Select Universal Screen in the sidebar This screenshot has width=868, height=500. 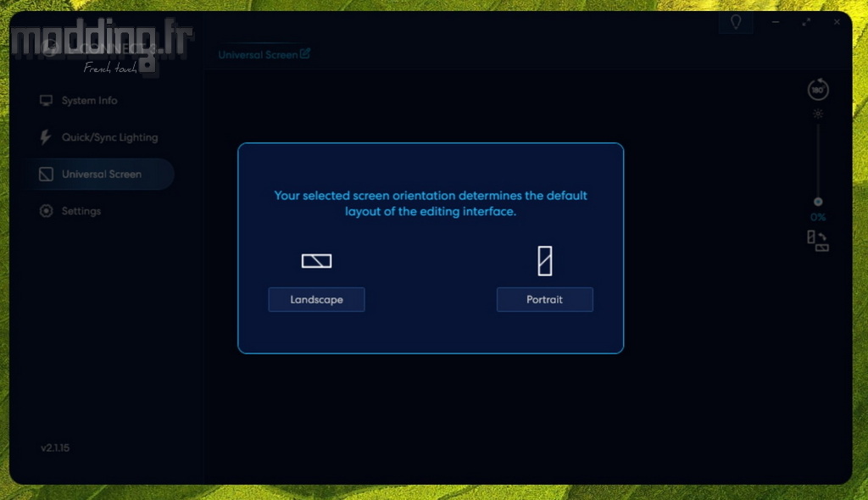pyautogui.click(x=101, y=175)
